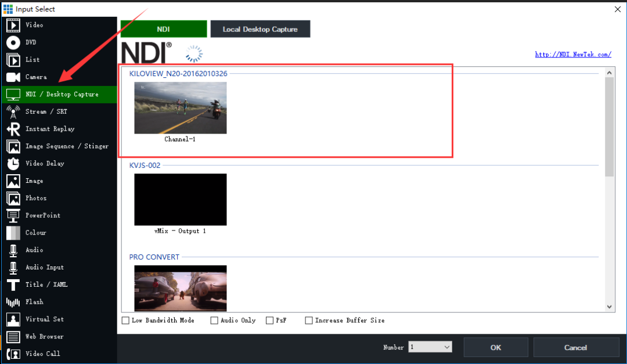Switch to the Local Desktop Capture tab

click(260, 28)
